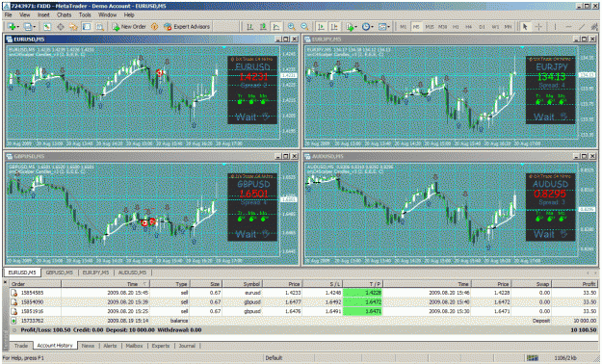This screenshot has height=364, width=602.
Task: Select the 15733762 balance deposit row
Action: tap(303, 321)
